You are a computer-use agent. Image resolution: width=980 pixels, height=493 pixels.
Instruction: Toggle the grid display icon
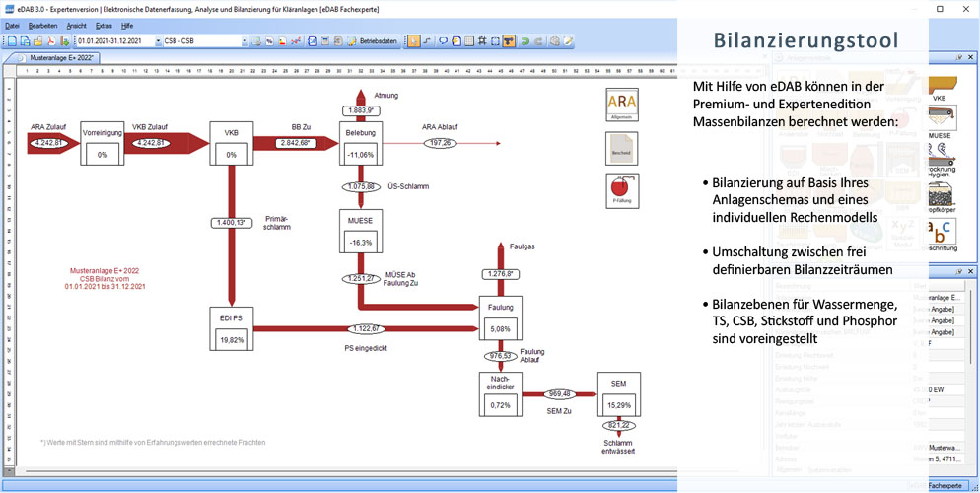tap(469, 41)
